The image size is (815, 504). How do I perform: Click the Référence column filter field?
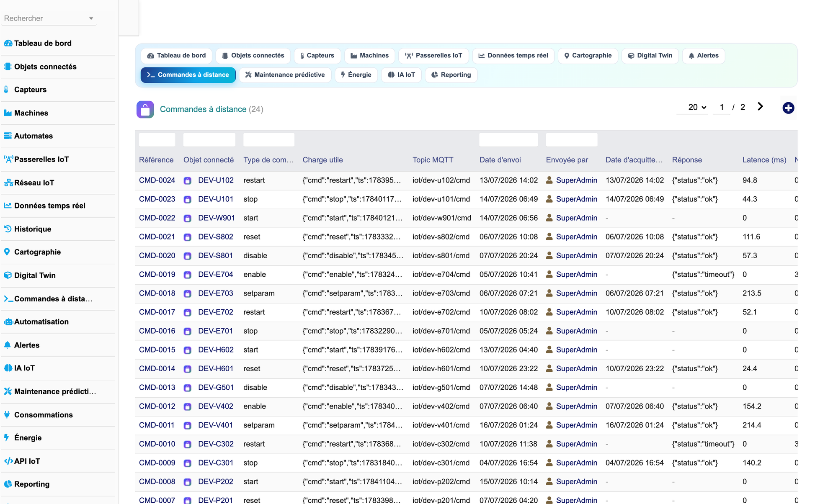coord(157,140)
